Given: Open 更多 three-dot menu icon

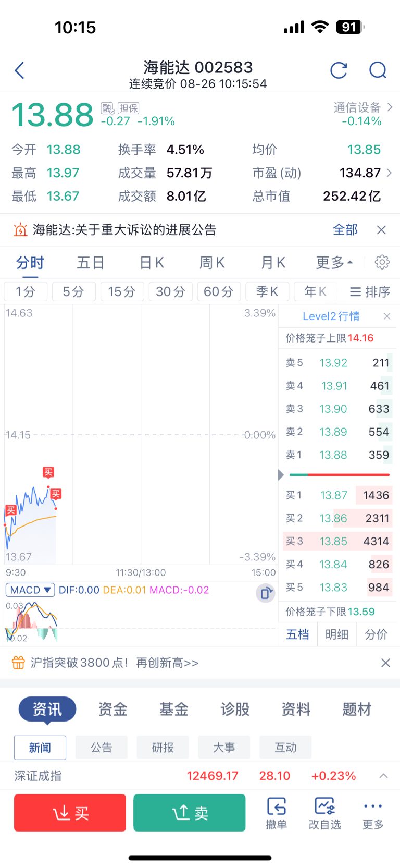Looking at the screenshot, I should (373, 813).
